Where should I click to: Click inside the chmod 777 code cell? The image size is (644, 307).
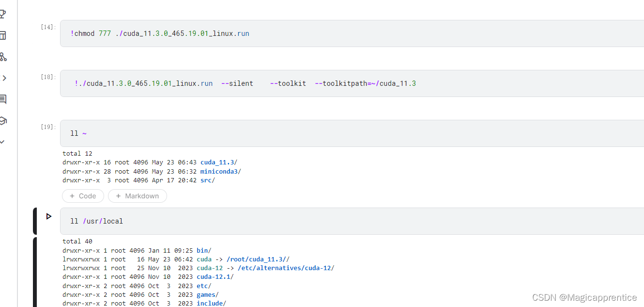tap(160, 33)
